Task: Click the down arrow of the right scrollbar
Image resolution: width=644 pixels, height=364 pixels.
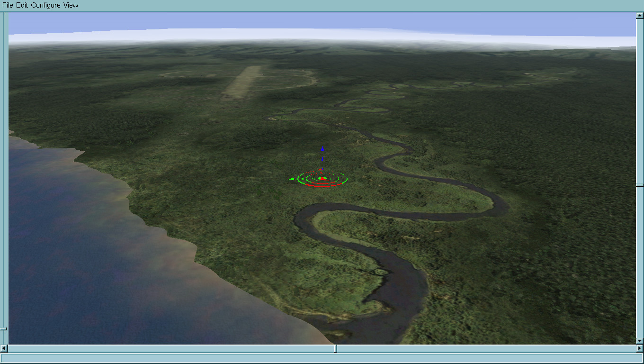Action: (640, 340)
